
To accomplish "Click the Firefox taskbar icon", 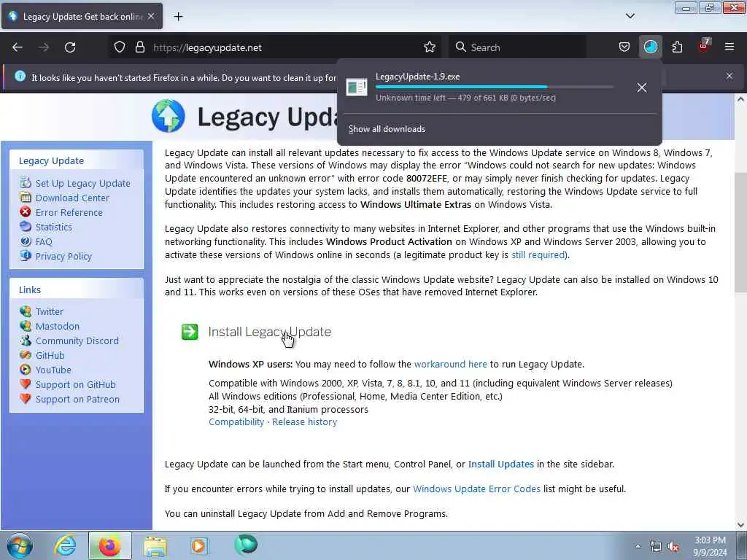I will click(x=109, y=545).
